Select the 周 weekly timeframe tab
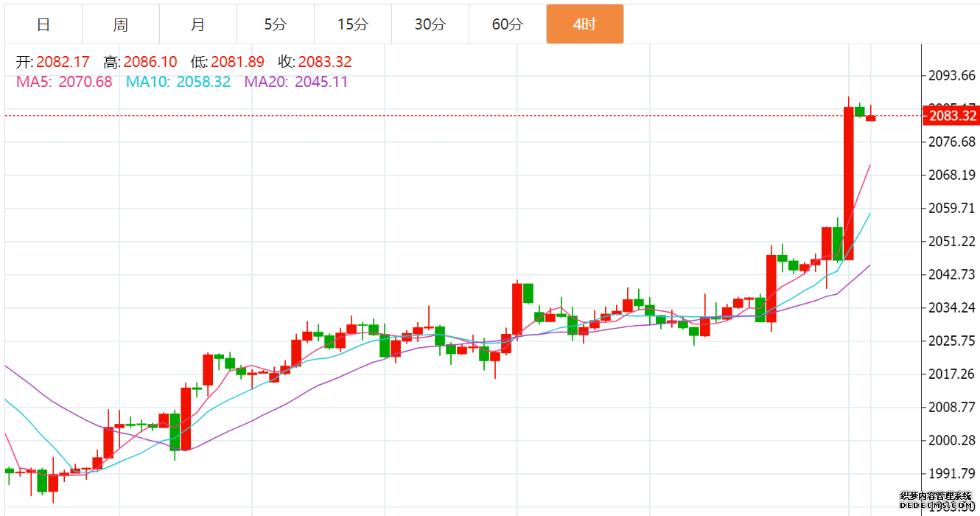The image size is (980, 516). pyautogui.click(x=121, y=24)
